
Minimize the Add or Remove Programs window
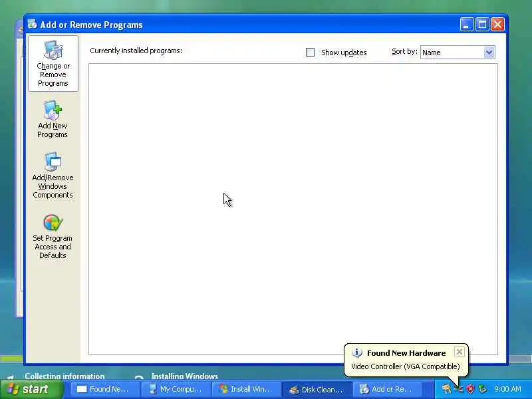[x=467, y=25]
